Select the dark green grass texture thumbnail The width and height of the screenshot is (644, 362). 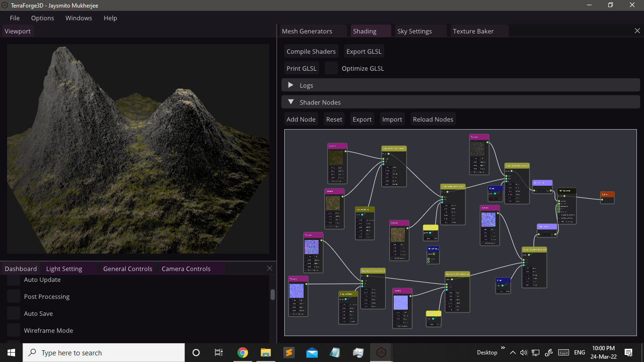point(336,157)
